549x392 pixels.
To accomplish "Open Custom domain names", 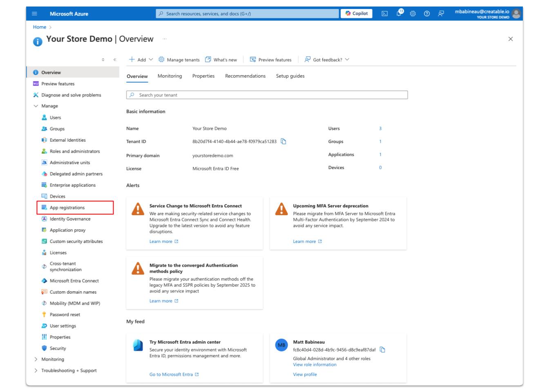I will 73,292.
